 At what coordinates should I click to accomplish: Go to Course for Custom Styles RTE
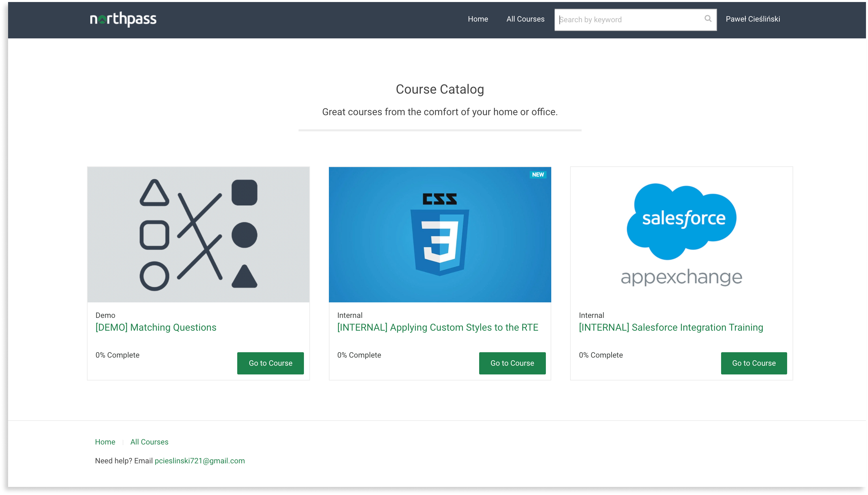pos(512,363)
